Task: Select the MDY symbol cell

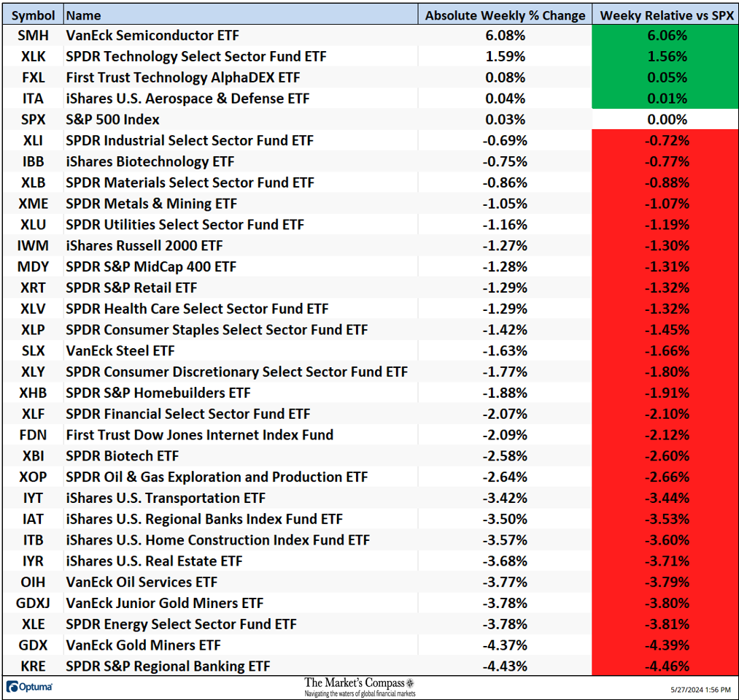Action: click(x=33, y=266)
